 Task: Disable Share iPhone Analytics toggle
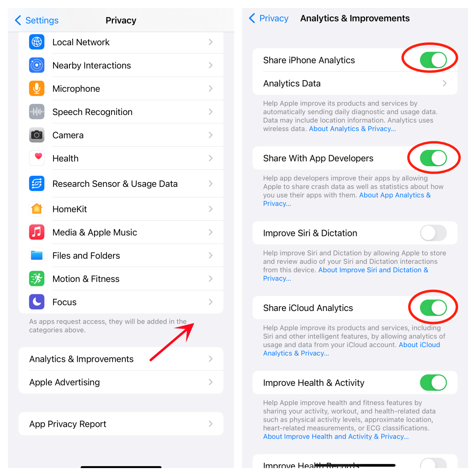433,60
